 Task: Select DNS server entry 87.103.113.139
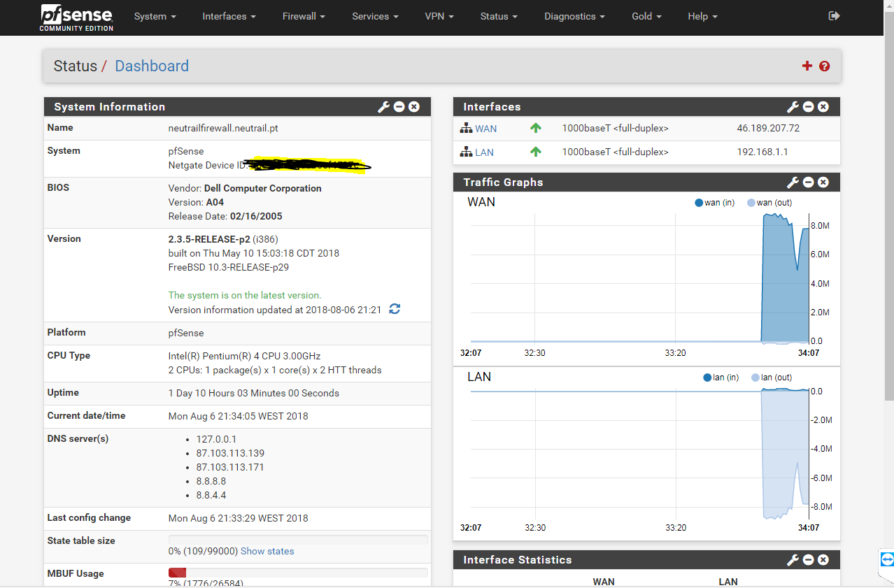[230, 453]
